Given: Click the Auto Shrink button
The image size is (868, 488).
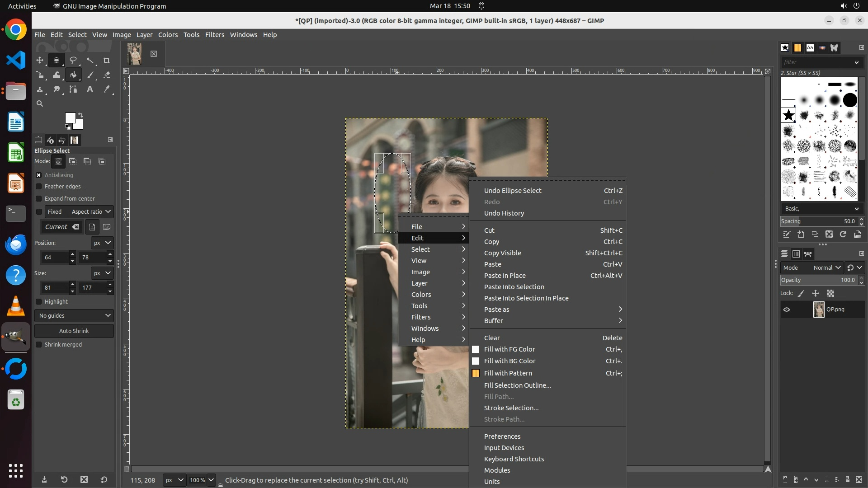Looking at the screenshot, I should [x=74, y=331].
